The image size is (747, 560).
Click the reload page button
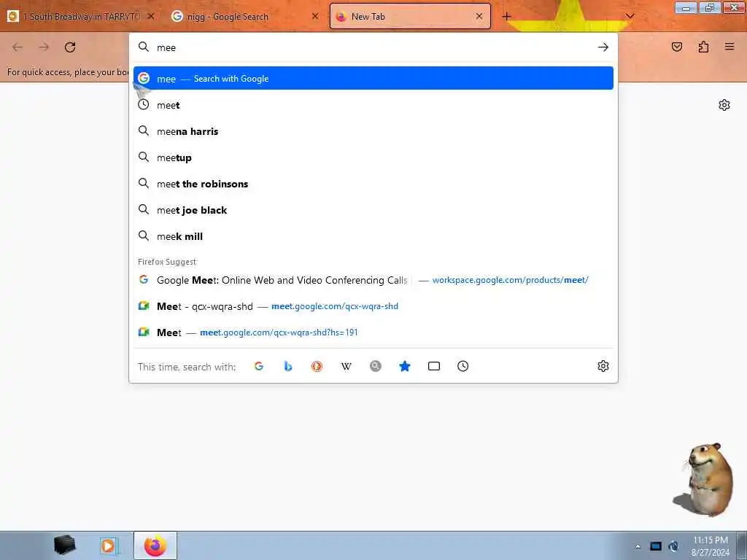coord(70,47)
